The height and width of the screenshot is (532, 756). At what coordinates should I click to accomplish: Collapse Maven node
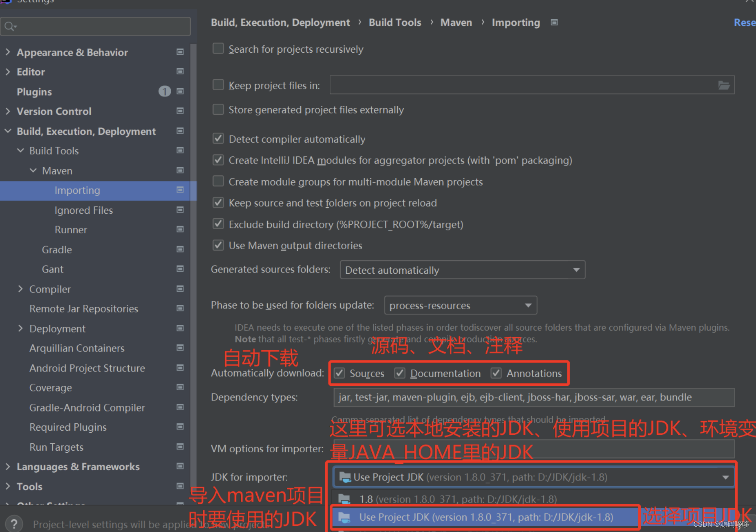[x=33, y=170]
